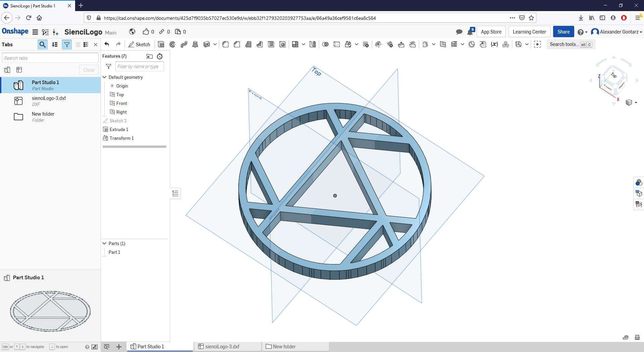Select the Mirror tool
The height and width of the screenshot is (352, 644).
pos(313,44)
